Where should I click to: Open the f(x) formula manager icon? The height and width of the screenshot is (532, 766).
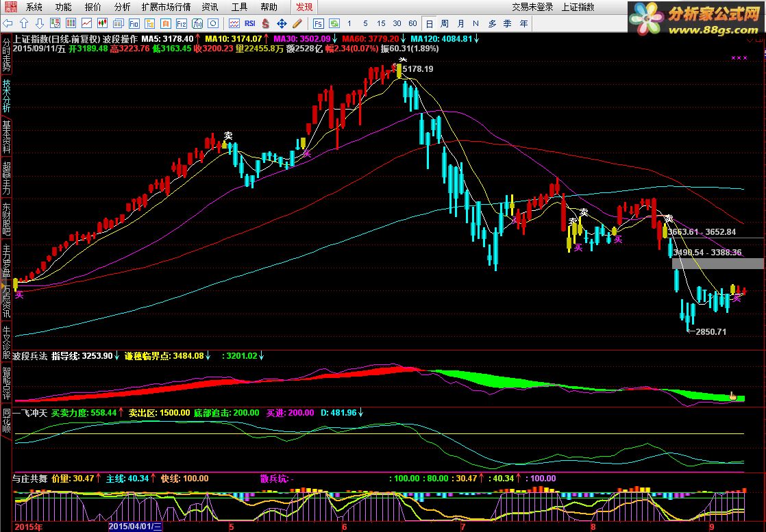tap(197, 23)
